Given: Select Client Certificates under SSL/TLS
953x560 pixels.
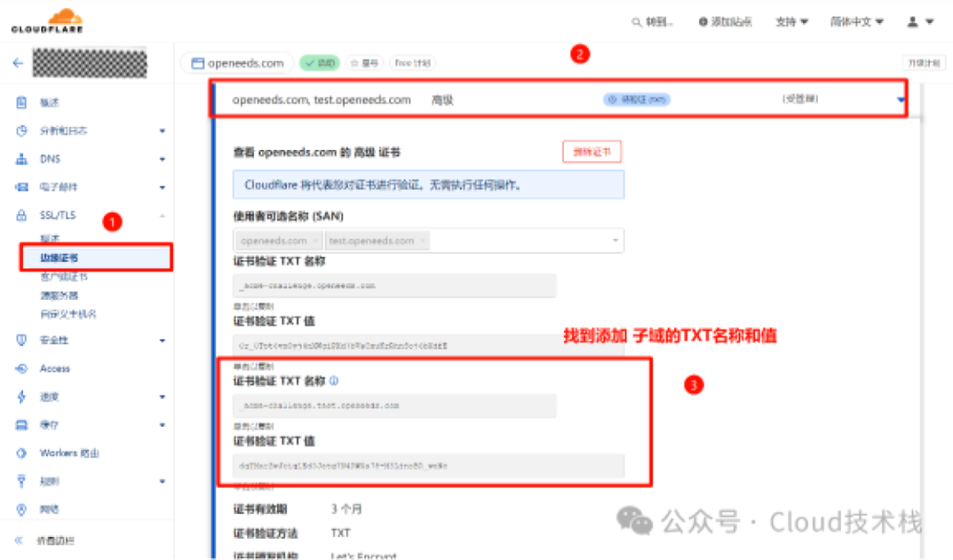Looking at the screenshot, I should [x=64, y=277].
